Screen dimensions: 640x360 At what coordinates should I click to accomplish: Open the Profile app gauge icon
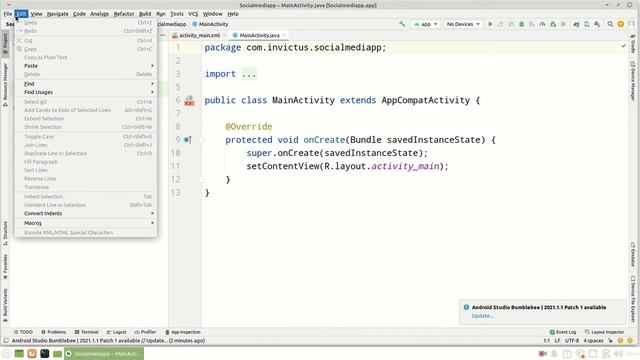(x=542, y=24)
